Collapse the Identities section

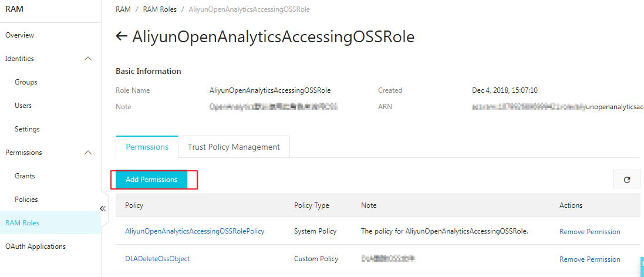pos(88,59)
